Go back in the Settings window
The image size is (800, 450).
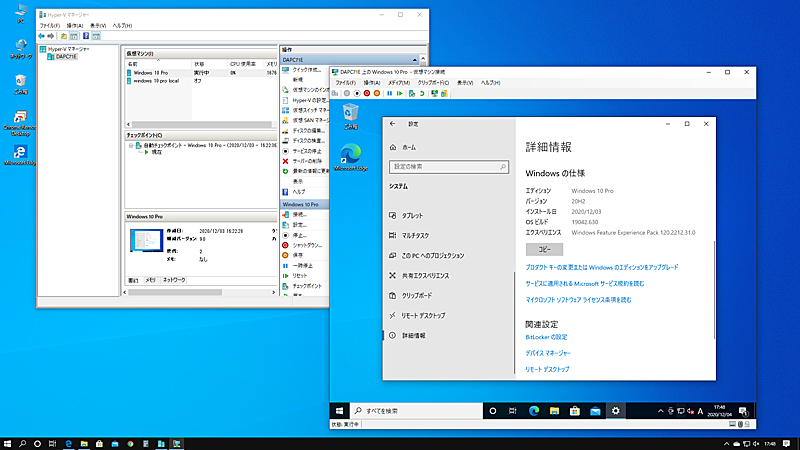click(x=392, y=124)
